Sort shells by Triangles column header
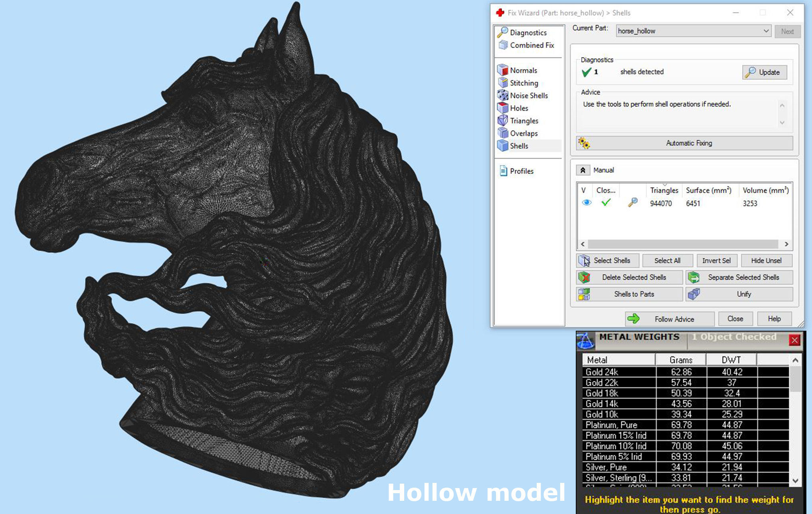Screen dimensions: 812x514 [664, 191]
